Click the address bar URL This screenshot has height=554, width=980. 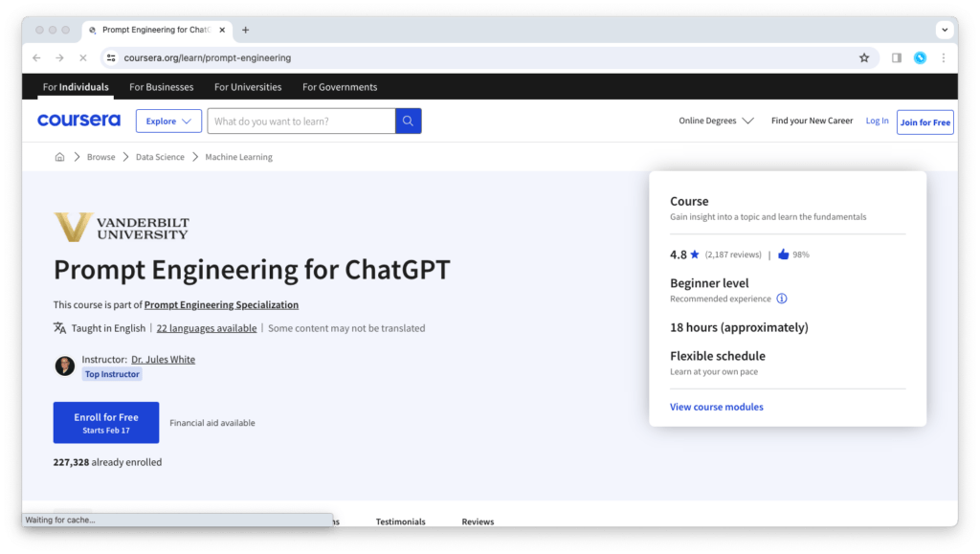point(208,57)
